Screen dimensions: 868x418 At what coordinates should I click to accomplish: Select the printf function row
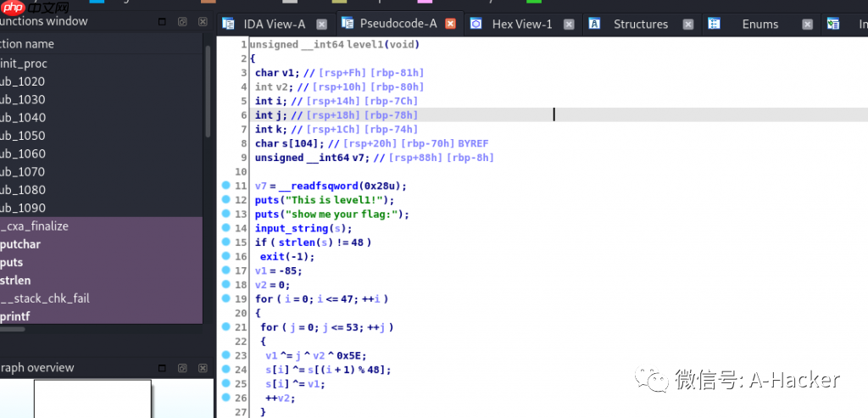pos(102,316)
